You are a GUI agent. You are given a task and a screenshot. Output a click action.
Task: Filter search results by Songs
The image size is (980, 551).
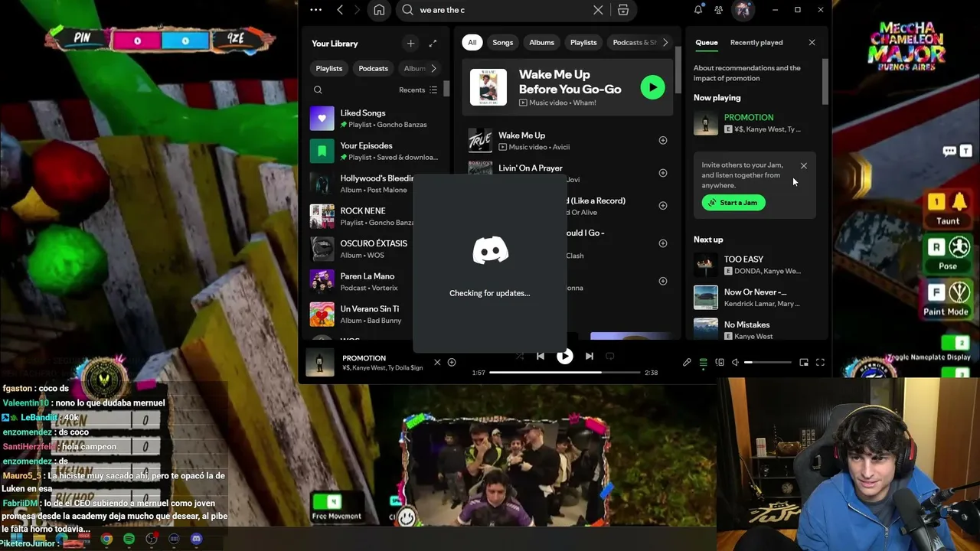click(x=503, y=43)
